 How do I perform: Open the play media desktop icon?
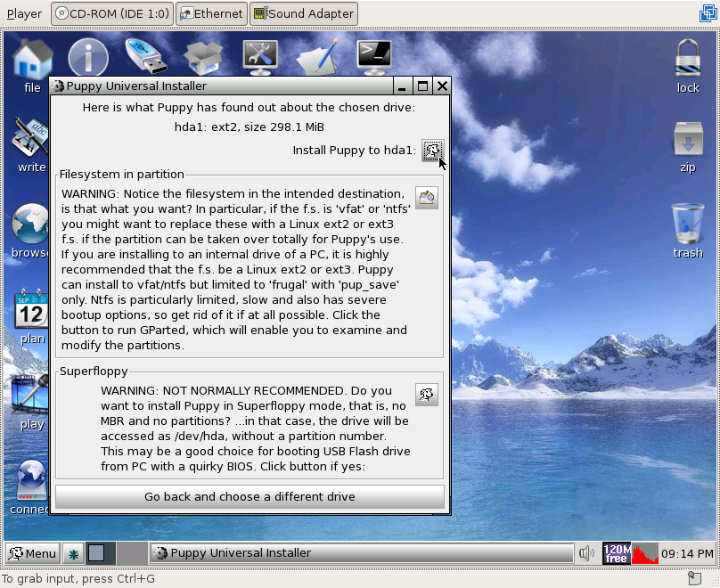[x=31, y=403]
